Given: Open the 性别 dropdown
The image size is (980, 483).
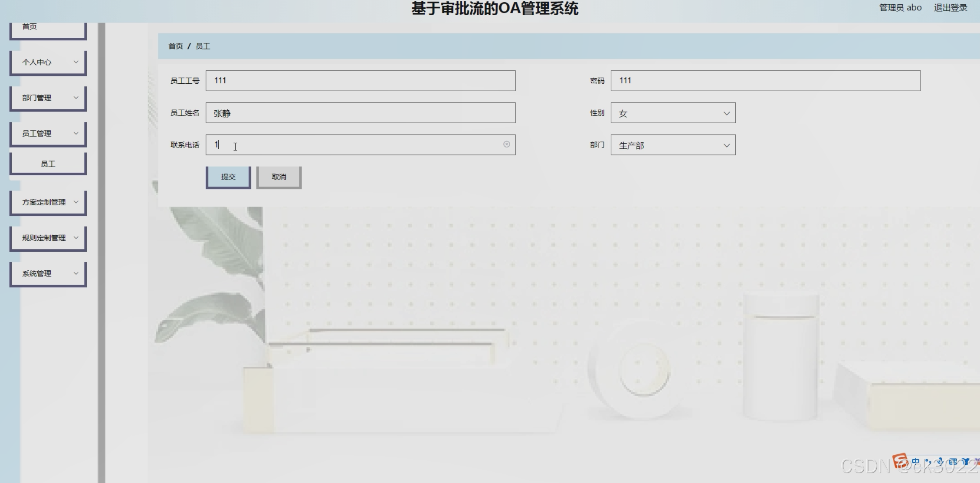Looking at the screenshot, I should (672, 113).
